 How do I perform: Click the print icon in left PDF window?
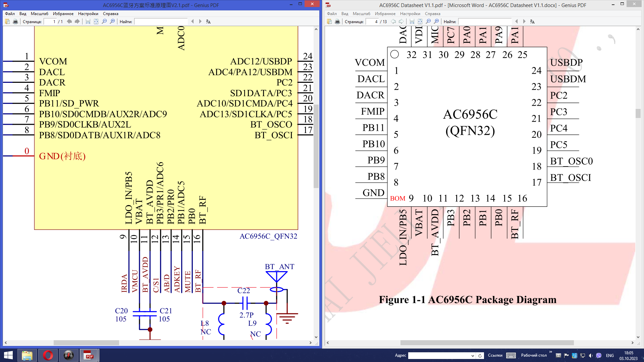click(15, 21)
